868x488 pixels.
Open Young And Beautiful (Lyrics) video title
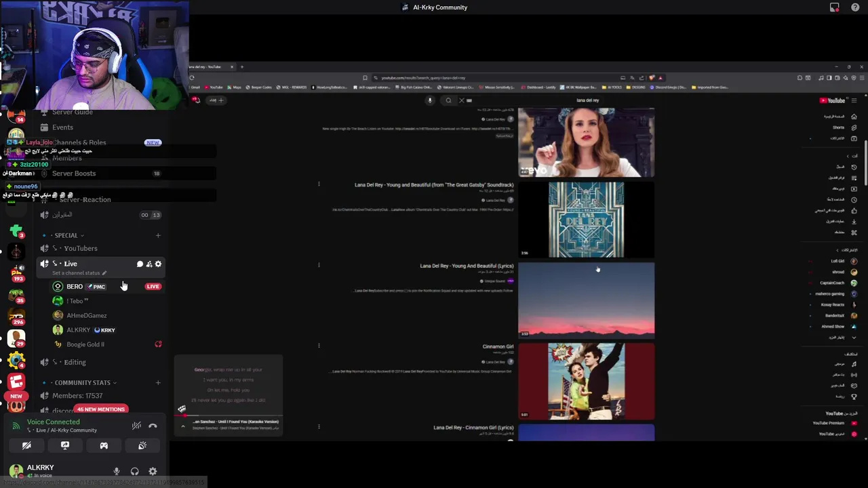click(x=467, y=266)
